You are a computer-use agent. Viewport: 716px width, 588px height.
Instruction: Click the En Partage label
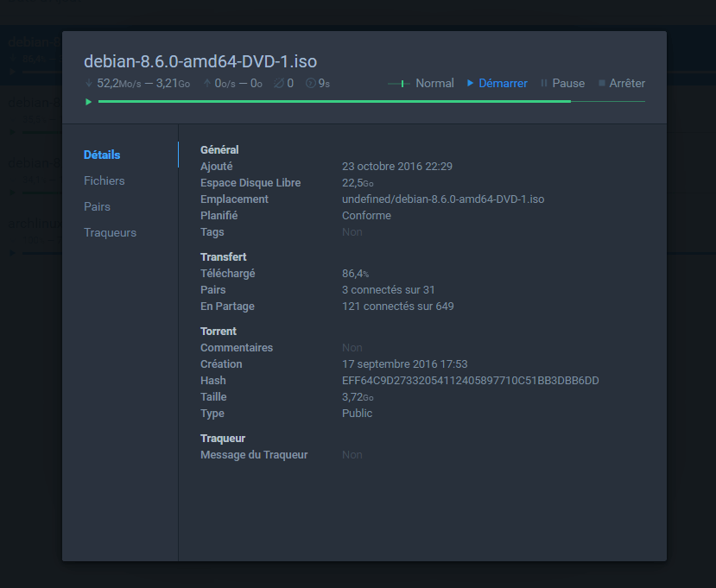227,307
